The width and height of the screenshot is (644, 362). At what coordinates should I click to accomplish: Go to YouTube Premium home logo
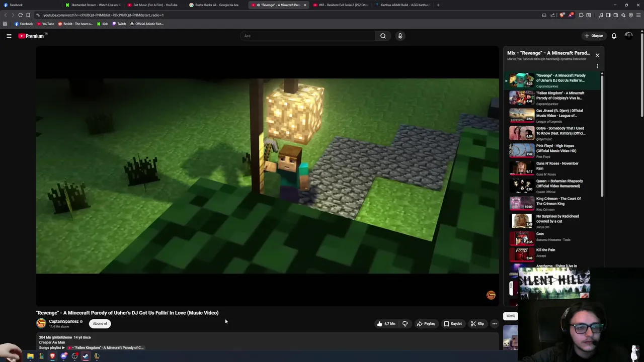31,36
